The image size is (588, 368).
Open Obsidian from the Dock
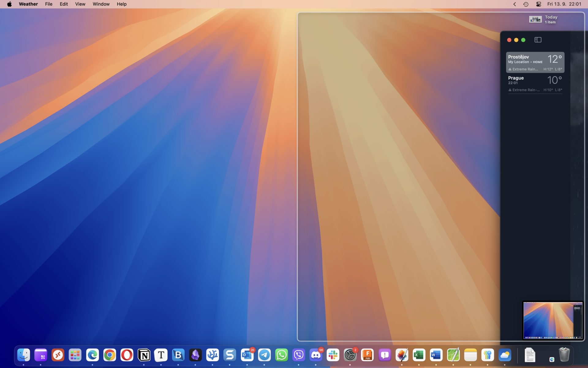[x=196, y=355]
